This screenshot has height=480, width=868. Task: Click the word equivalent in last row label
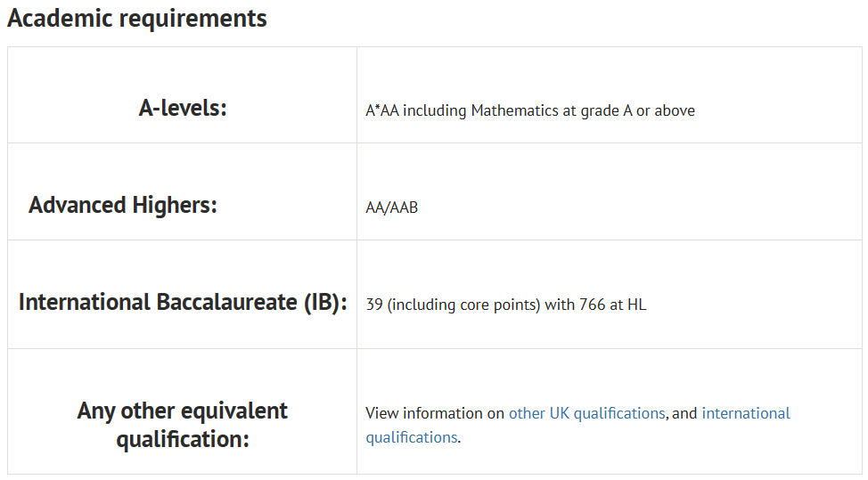(234, 411)
